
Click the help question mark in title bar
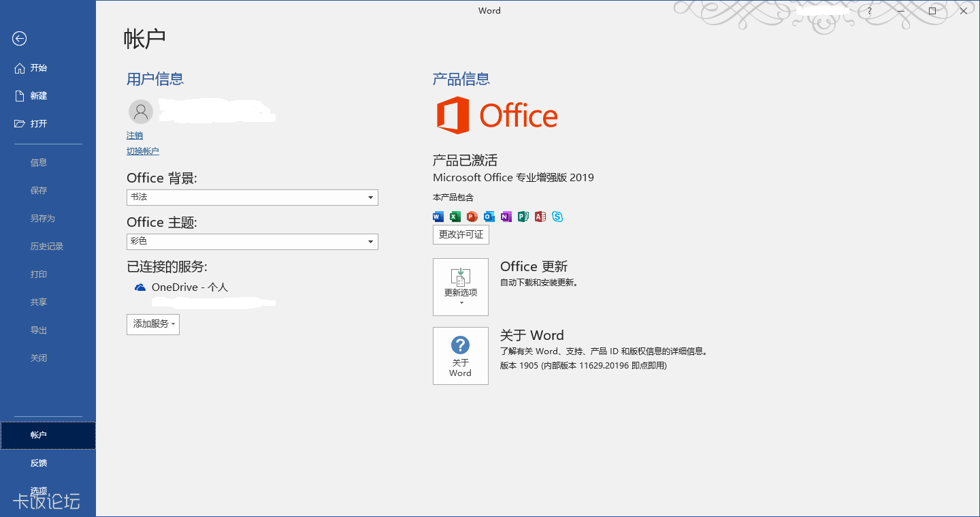click(x=869, y=11)
